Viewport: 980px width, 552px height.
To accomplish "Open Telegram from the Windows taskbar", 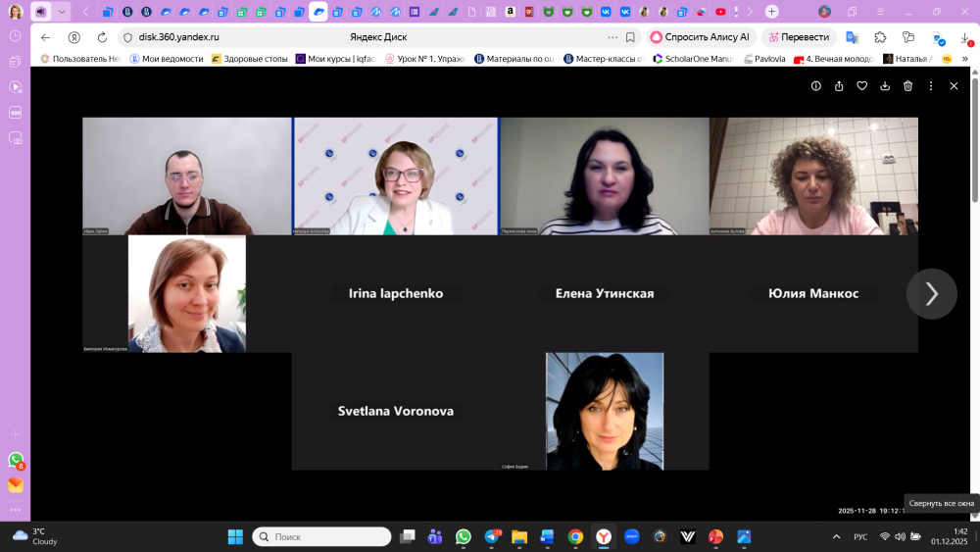I will pyautogui.click(x=491, y=536).
